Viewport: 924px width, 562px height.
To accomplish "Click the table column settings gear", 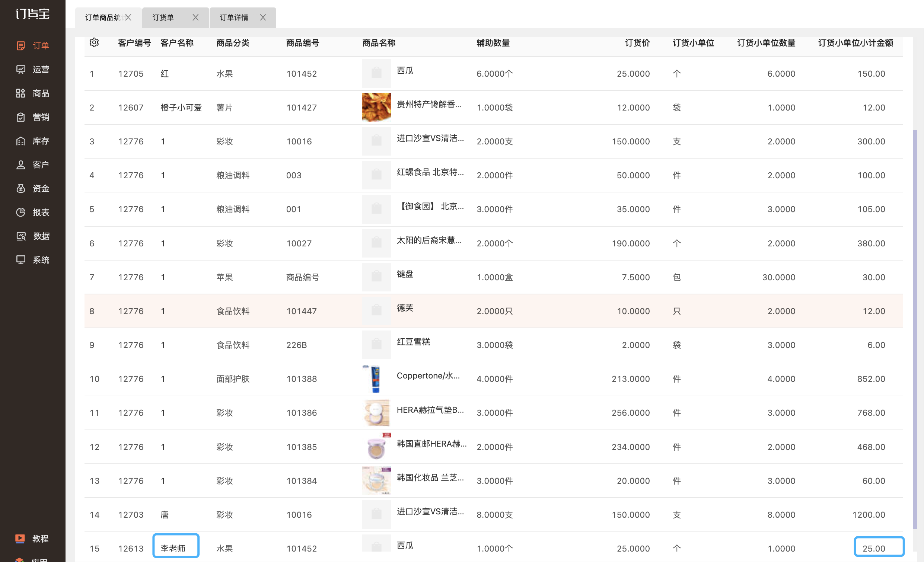I will [x=94, y=42].
